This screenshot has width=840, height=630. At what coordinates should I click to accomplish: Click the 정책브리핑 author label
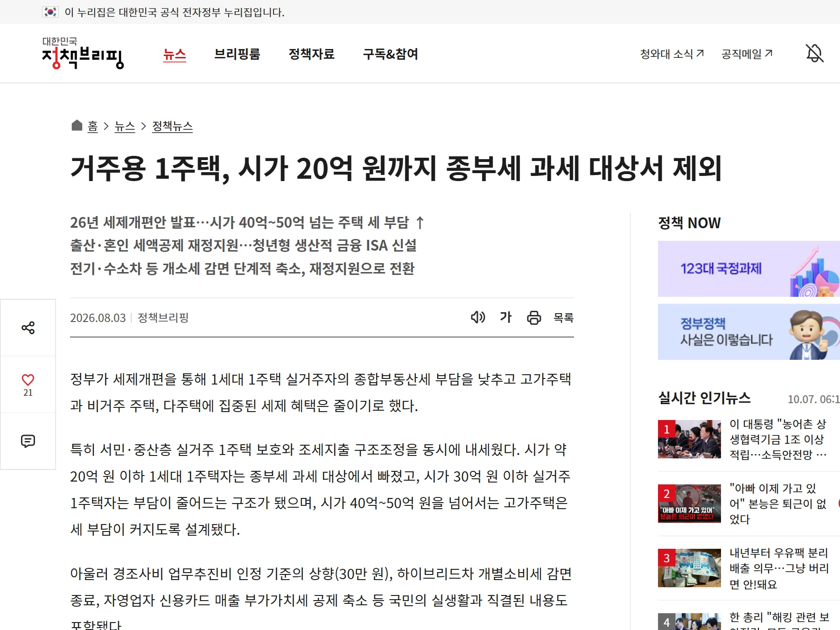click(x=163, y=318)
